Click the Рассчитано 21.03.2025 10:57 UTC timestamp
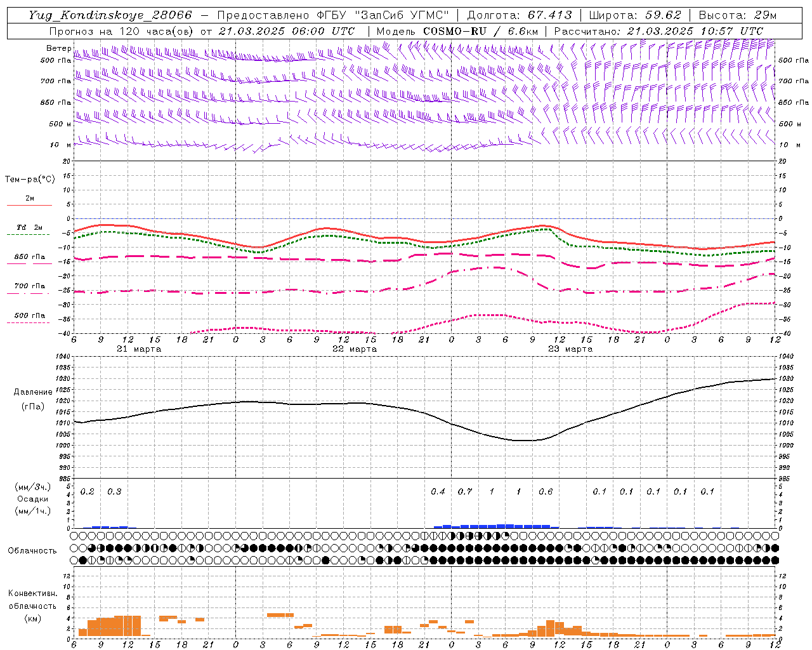Screen dimensions: 812x650 click(x=658, y=31)
